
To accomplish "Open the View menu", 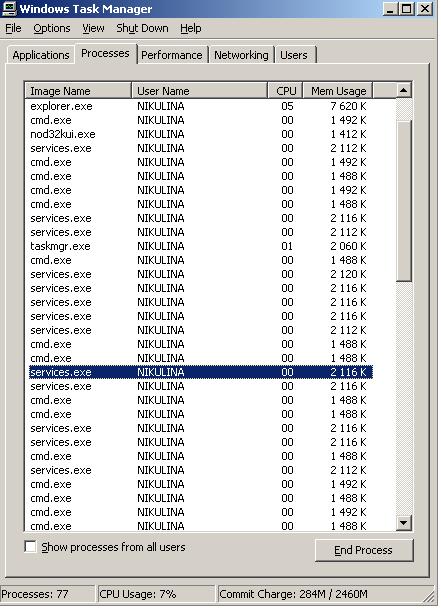I will pyautogui.click(x=93, y=28).
